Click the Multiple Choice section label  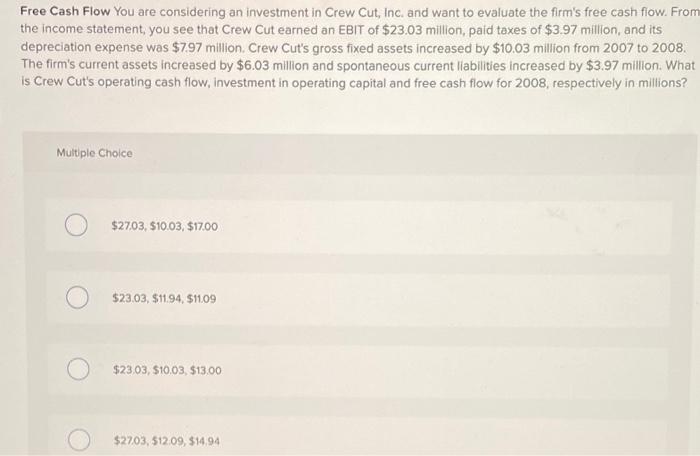94,153
